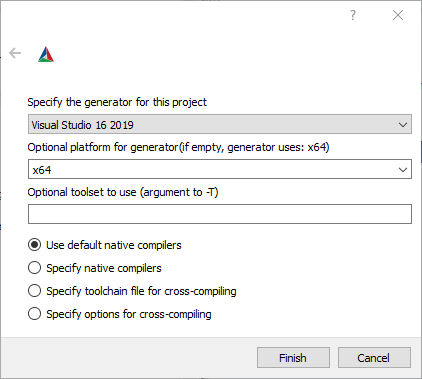This screenshot has width=422, height=379.
Task: Click the 'Specify the generator for this project' label
Action: tap(117, 102)
